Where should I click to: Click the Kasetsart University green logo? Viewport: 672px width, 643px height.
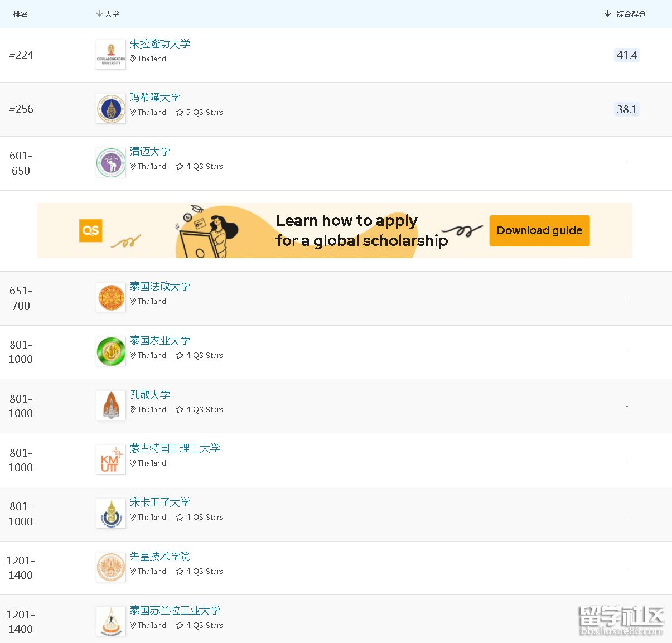click(x=111, y=352)
